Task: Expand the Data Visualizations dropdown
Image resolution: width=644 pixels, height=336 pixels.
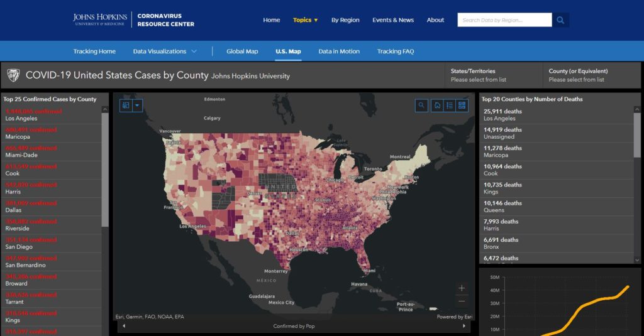Action: click(x=165, y=51)
